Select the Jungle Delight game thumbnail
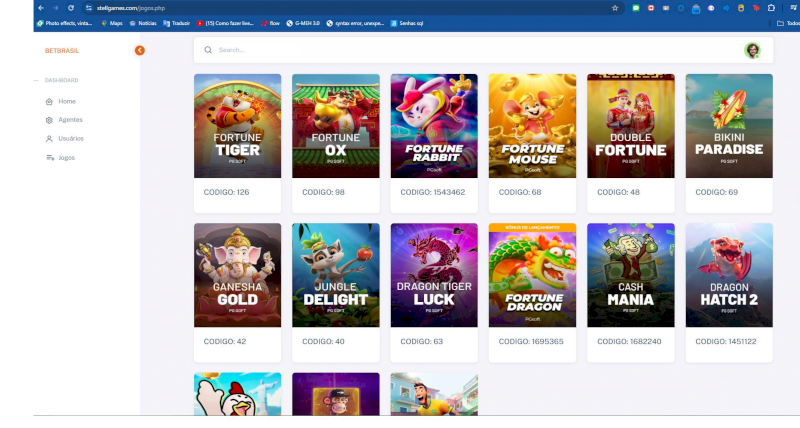The width and height of the screenshot is (800, 428). (x=336, y=275)
